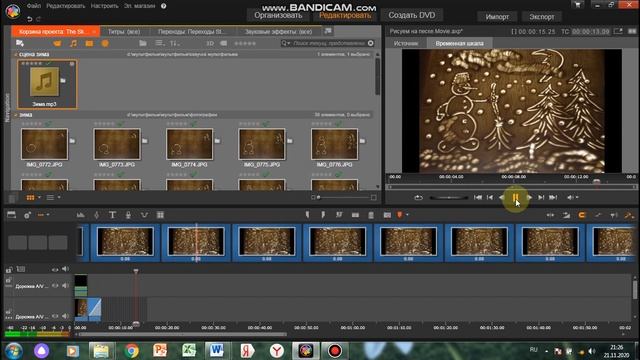Click the Экспорт button
This screenshot has height=360, width=640.
542,17
